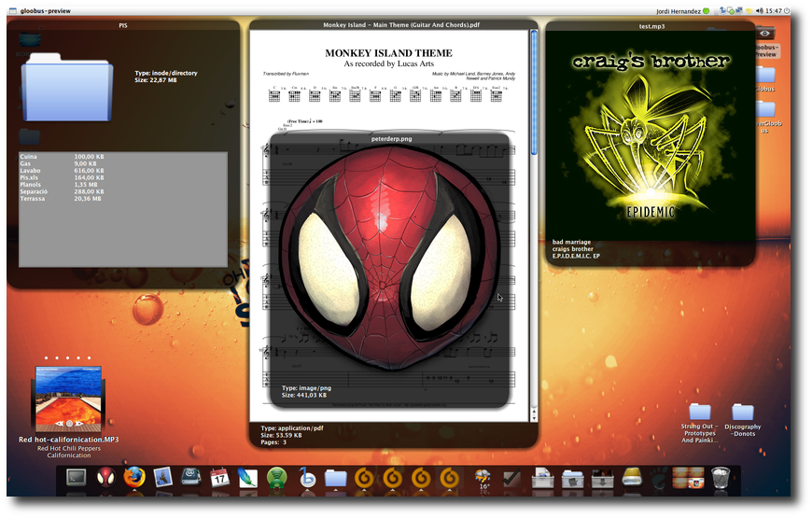Open the trash can in the dock
The image size is (812, 518).
[721, 478]
